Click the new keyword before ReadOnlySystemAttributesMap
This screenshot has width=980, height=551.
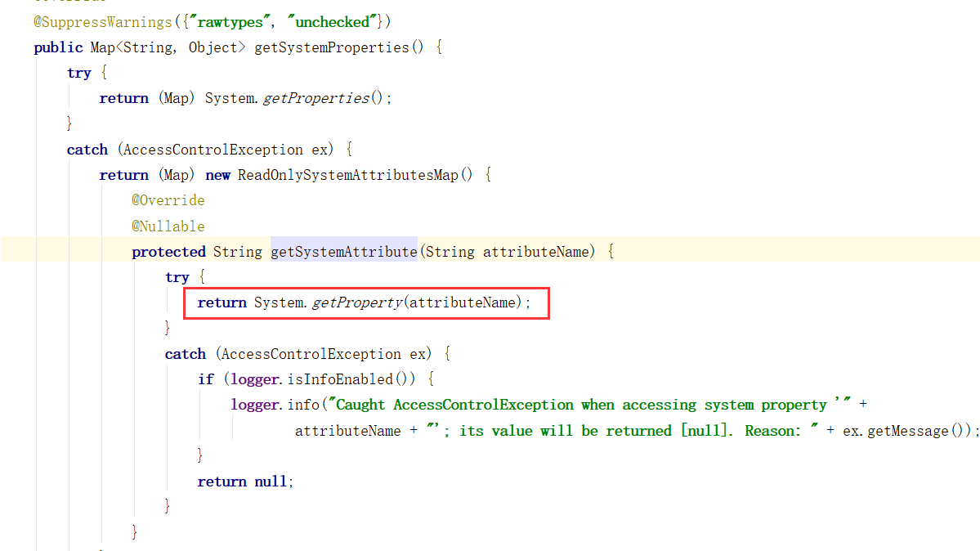pyautogui.click(x=218, y=175)
